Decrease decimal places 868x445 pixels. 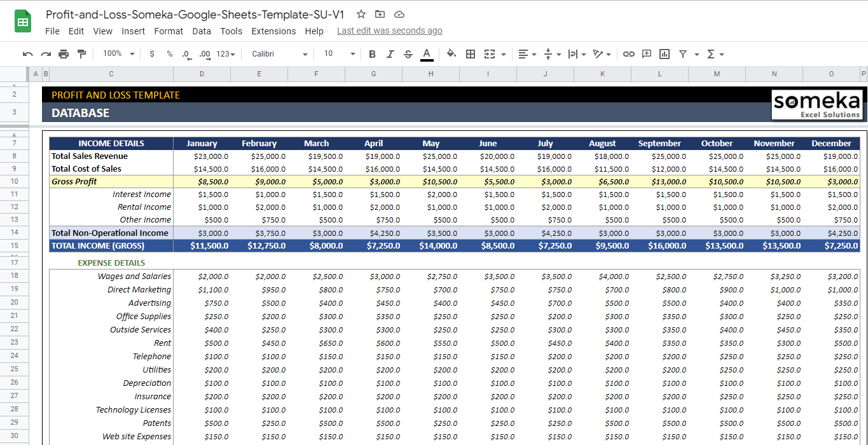[x=186, y=54]
